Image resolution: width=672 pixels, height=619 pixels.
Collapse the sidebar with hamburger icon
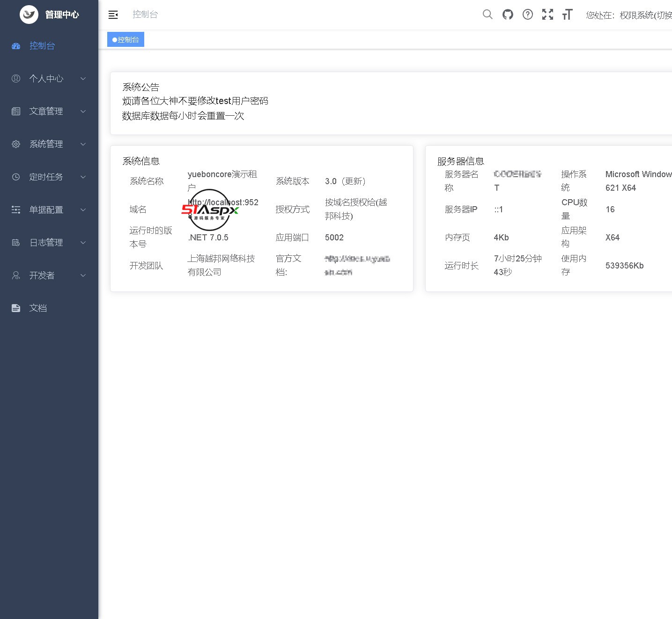point(113,15)
